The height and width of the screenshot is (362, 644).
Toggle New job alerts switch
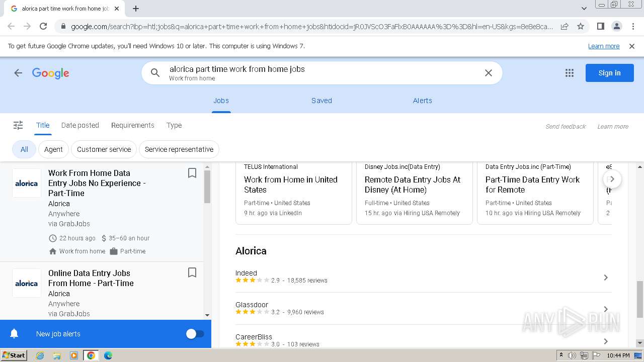[195, 334]
